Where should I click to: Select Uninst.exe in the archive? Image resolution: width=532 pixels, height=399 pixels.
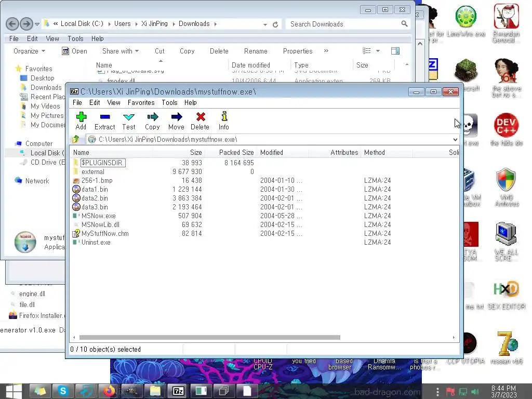coord(96,242)
